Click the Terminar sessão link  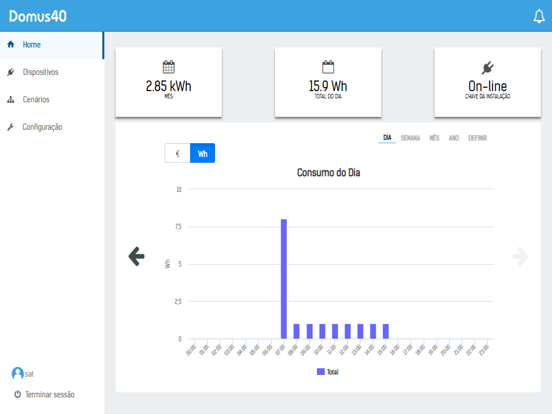click(x=50, y=394)
